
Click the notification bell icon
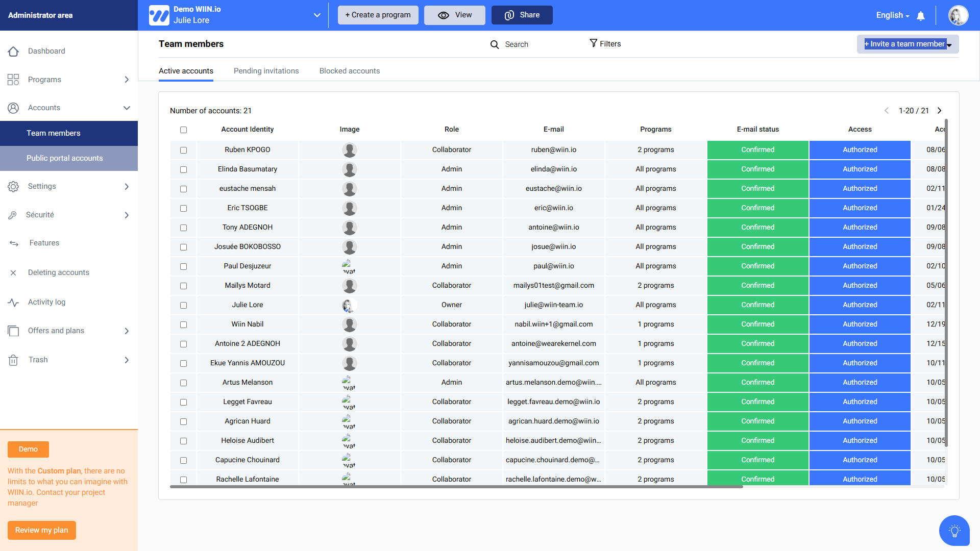click(921, 16)
